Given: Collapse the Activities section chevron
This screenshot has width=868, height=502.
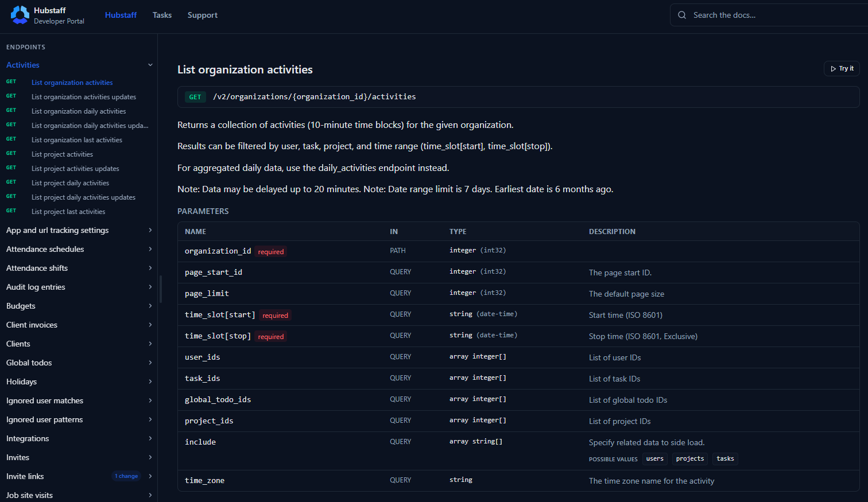Looking at the screenshot, I should (150, 65).
